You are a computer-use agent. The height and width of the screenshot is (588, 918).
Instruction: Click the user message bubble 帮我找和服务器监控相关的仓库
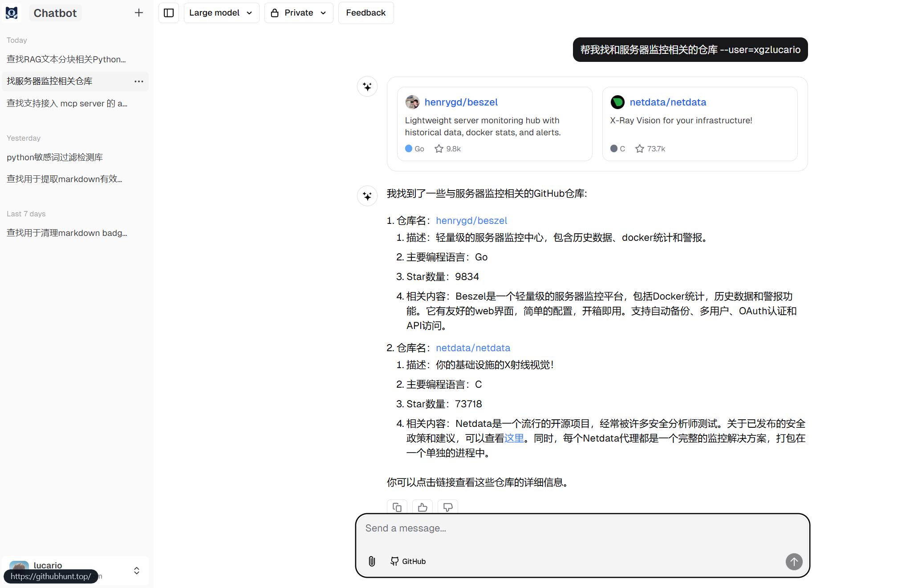coord(690,49)
